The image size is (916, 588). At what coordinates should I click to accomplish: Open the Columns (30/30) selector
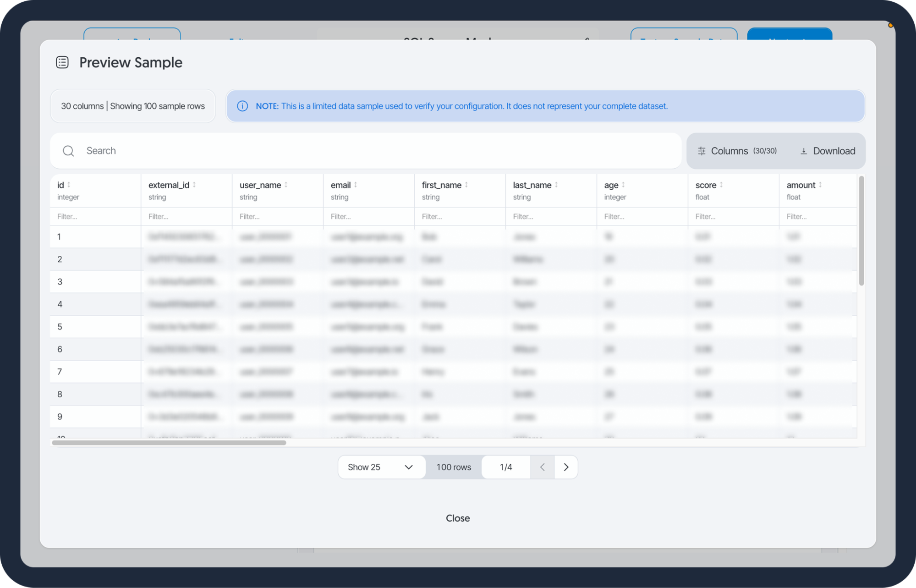coord(737,151)
